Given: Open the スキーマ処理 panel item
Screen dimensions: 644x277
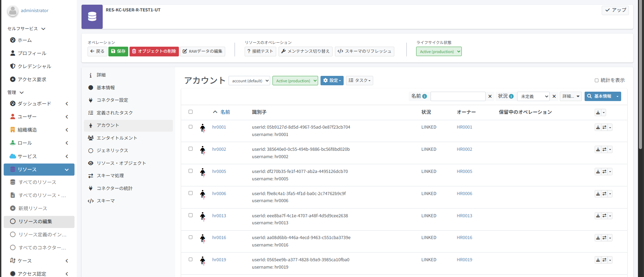Looking at the screenshot, I should 128,176.
